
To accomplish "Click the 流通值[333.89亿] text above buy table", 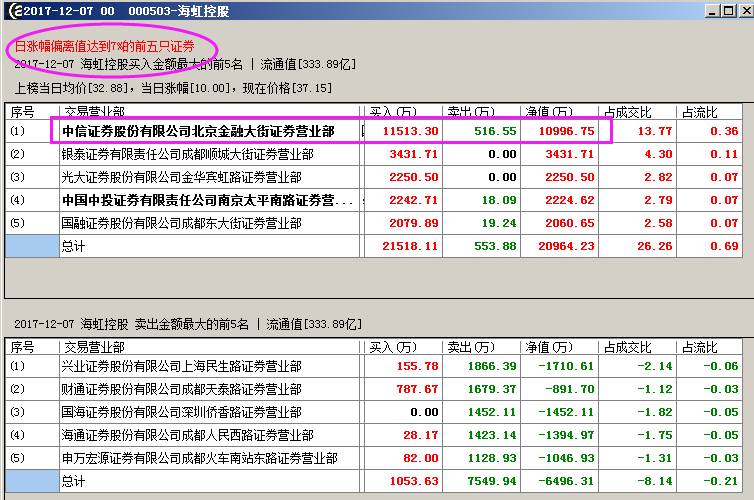I will pos(308,64).
